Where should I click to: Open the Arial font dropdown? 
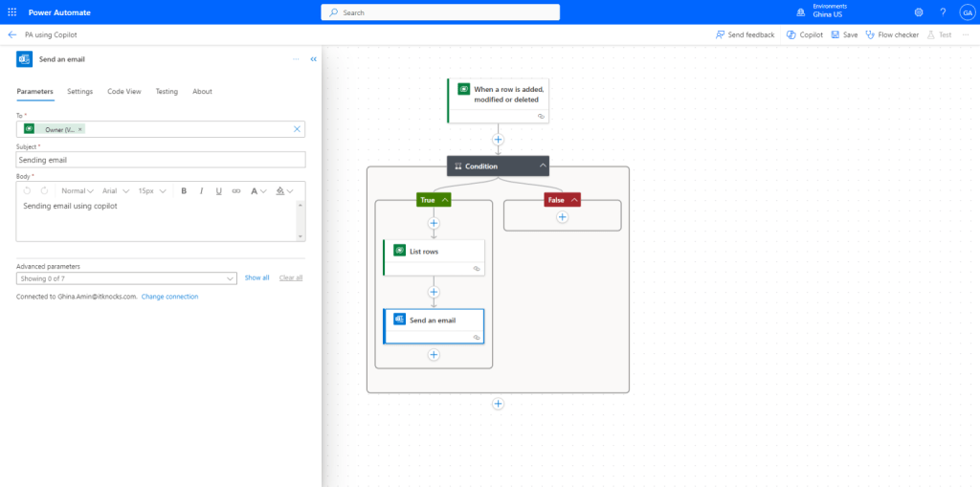point(115,191)
